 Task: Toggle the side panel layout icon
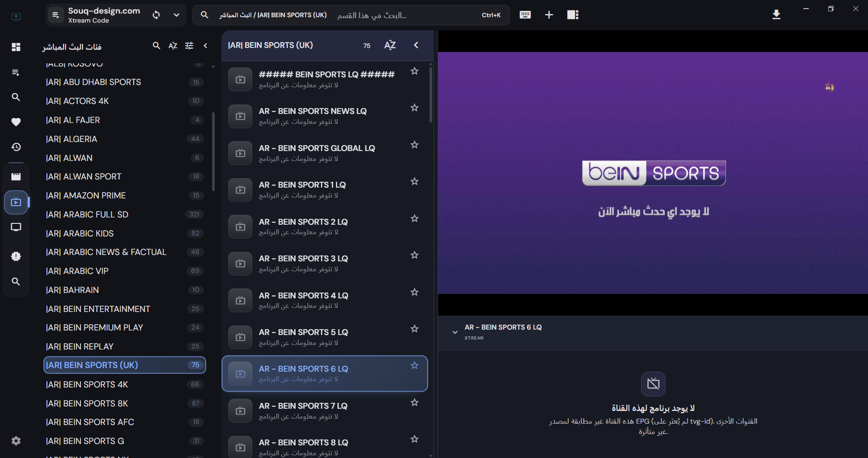tap(573, 15)
